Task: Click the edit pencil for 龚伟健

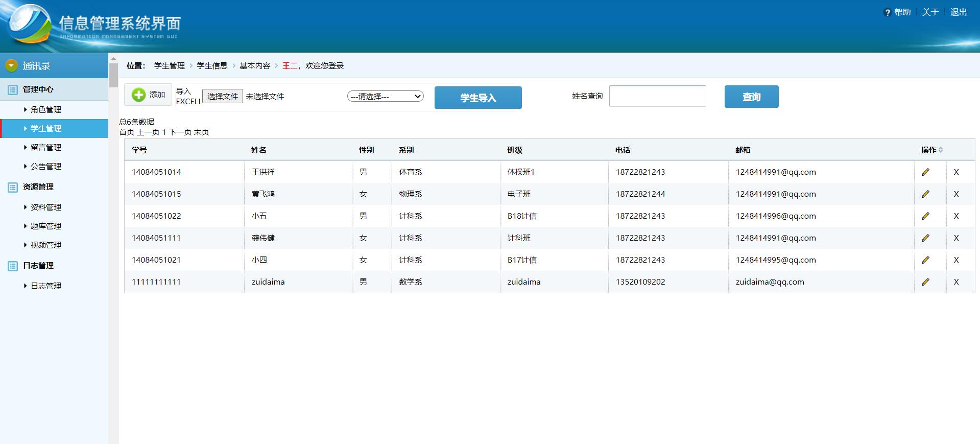Action: (x=925, y=238)
